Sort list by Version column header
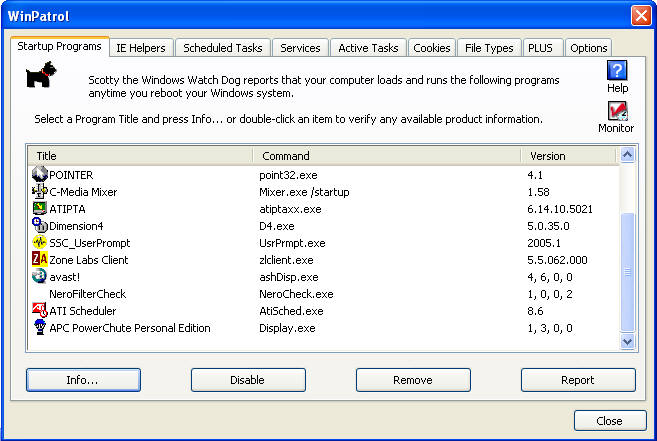The width and height of the screenshot is (657, 441). click(568, 156)
